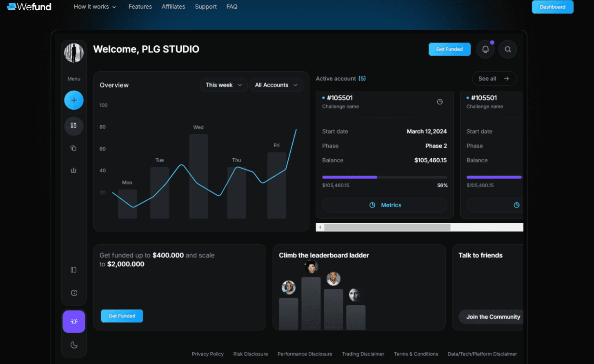Click the 56% account progress bar
The width and height of the screenshot is (594, 364).
click(x=385, y=177)
